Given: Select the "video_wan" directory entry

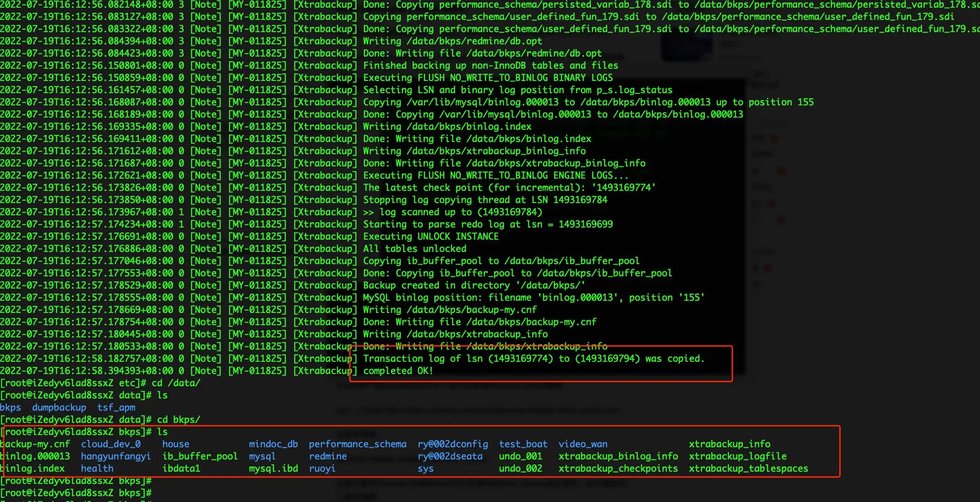Looking at the screenshot, I should click(583, 444).
